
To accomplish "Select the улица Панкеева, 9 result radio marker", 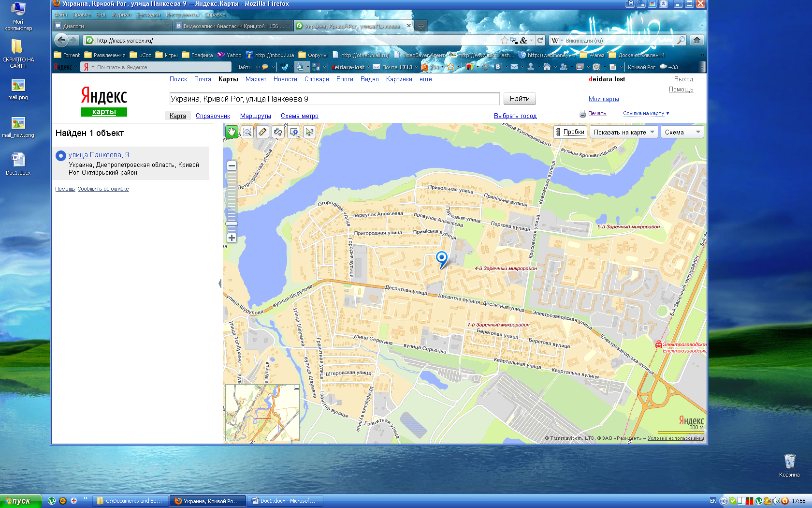I will [x=61, y=155].
